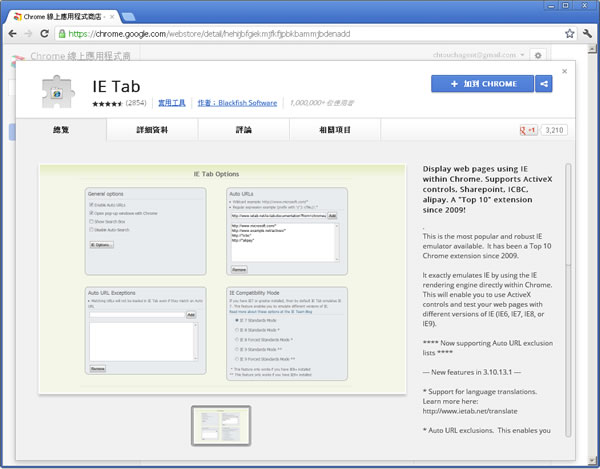Viewport: 600px width, 469px height.
Task: Open the gmail account dropdown
Action: coord(478,55)
